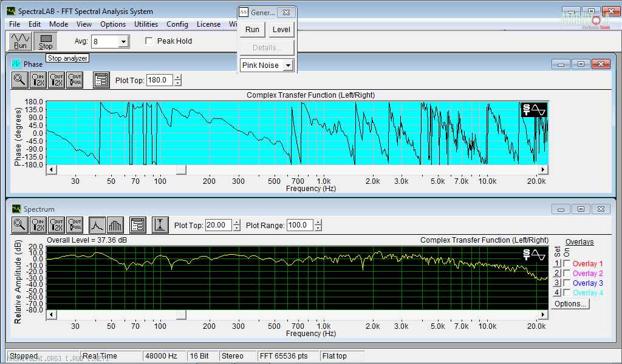This screenshot has width=622, height=364.
Task: Select the magnifier zoom tool in Phase window
Action: [19, 80]
